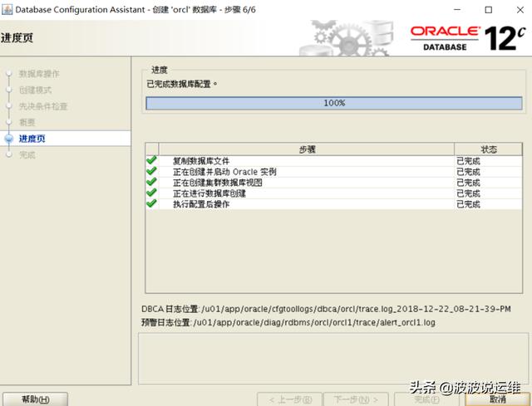
Task: Click green checkmark for 正在进行数据库创建 step
Action: click(151, 193)
